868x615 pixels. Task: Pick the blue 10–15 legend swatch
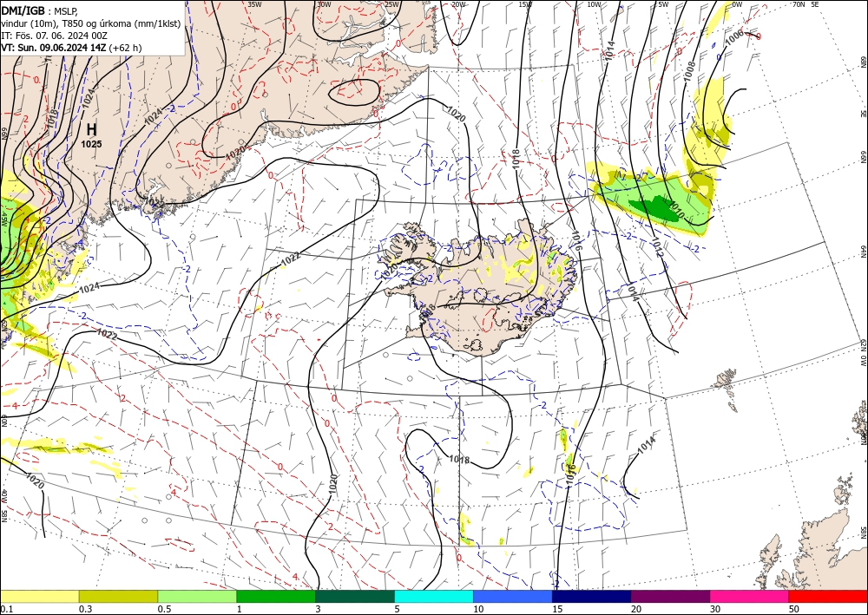point(513,596)
